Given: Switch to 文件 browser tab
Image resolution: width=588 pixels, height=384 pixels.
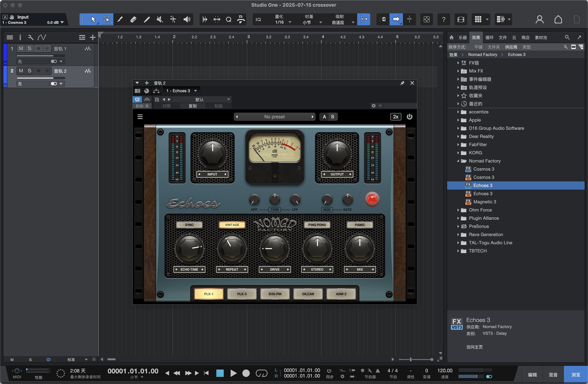Looking at the screenshot, I should point(503,37).
